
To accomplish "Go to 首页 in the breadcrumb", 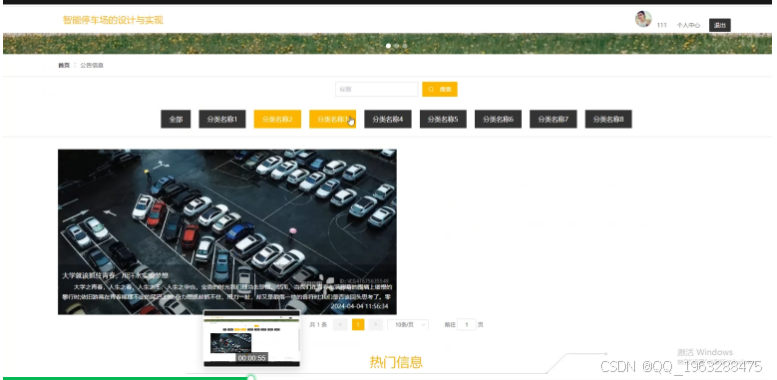I will pos(64,65).
